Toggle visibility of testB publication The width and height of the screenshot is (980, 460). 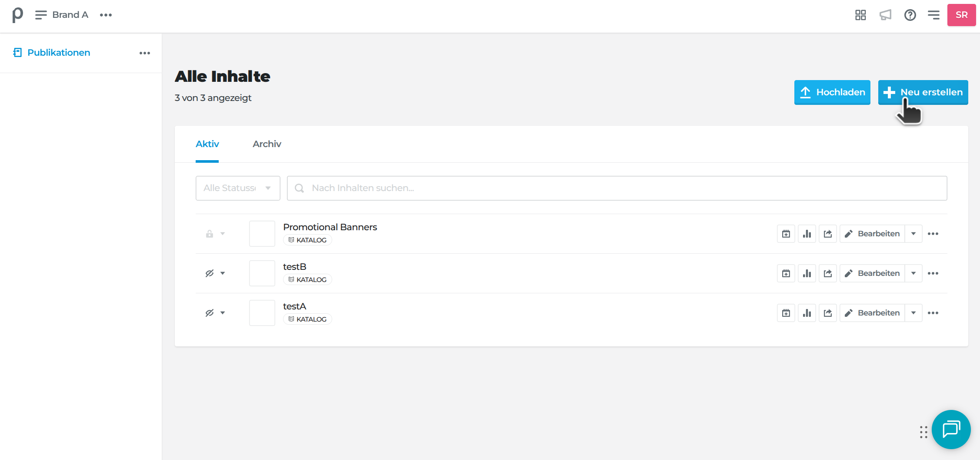pyautogui.click(x=210, y=273)
